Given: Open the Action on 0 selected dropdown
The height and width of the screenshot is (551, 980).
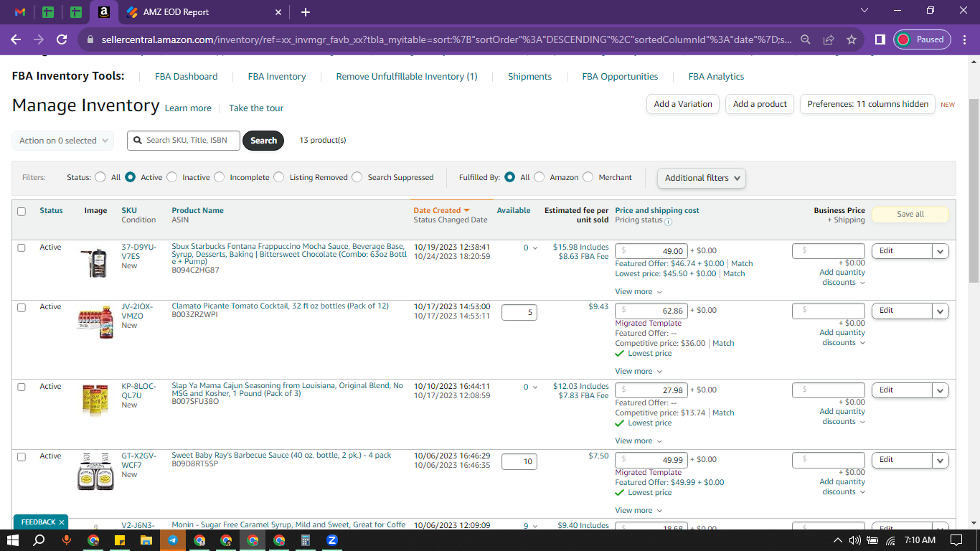Looking at the screenshot, I should tap(63, 141).
